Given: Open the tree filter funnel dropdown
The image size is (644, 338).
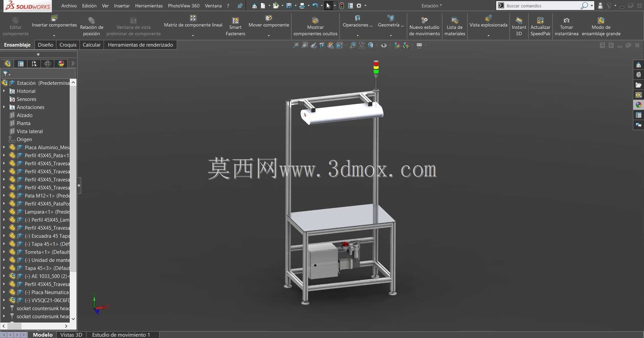Looking at the screenshot, I should coord(6,74).
